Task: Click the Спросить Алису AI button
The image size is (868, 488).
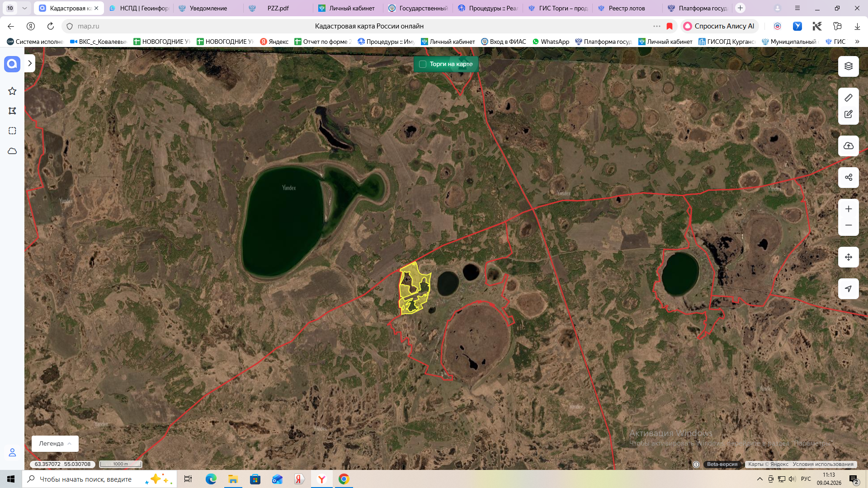Action: point(719,26)
